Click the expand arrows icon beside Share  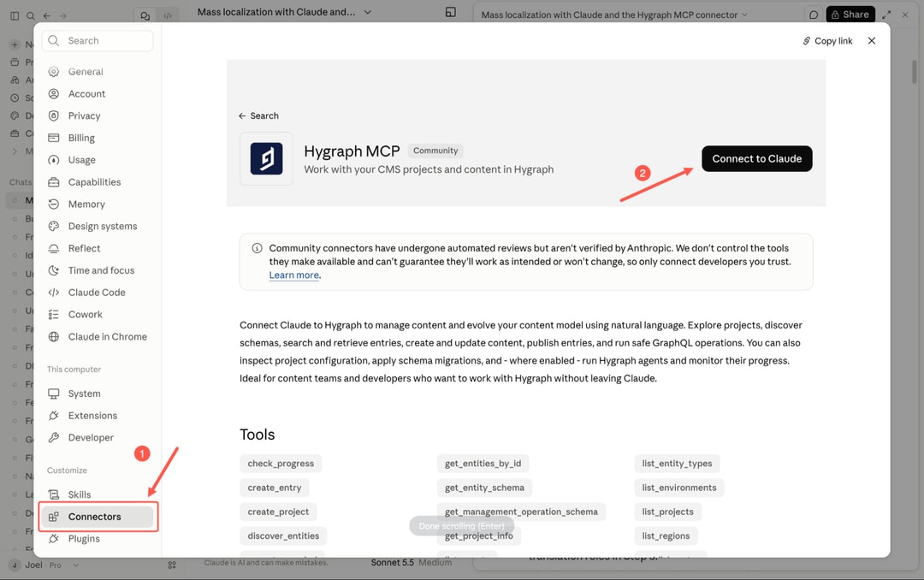[886, 15]
